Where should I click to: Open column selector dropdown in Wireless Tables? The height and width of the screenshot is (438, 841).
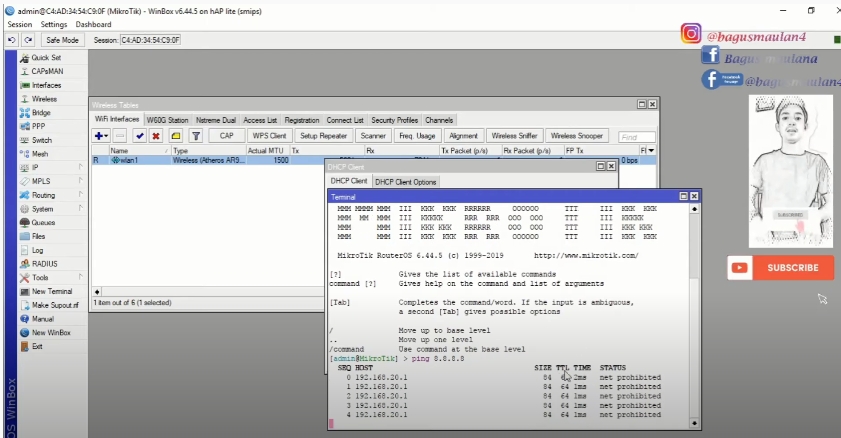(652, 151)
